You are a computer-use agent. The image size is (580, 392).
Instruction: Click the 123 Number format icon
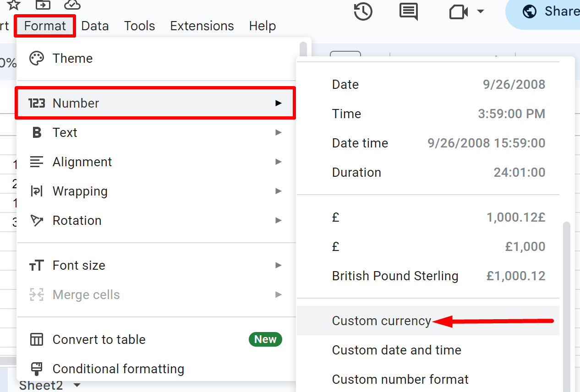[37, 103]
